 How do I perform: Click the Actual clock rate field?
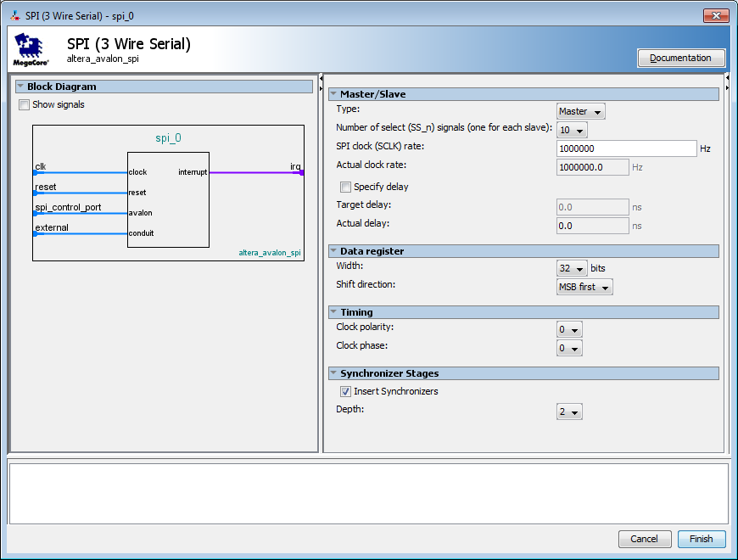pyautogui.click(x=593, y=167)
